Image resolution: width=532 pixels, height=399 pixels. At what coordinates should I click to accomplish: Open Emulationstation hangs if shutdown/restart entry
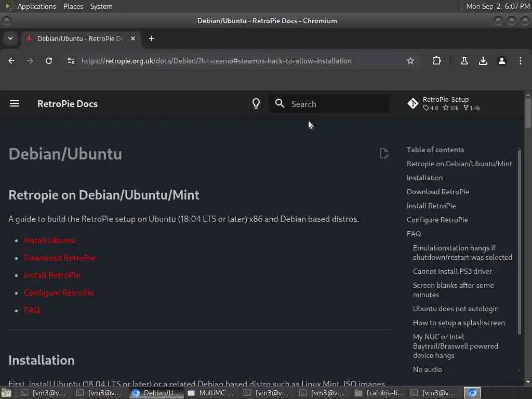462,252
